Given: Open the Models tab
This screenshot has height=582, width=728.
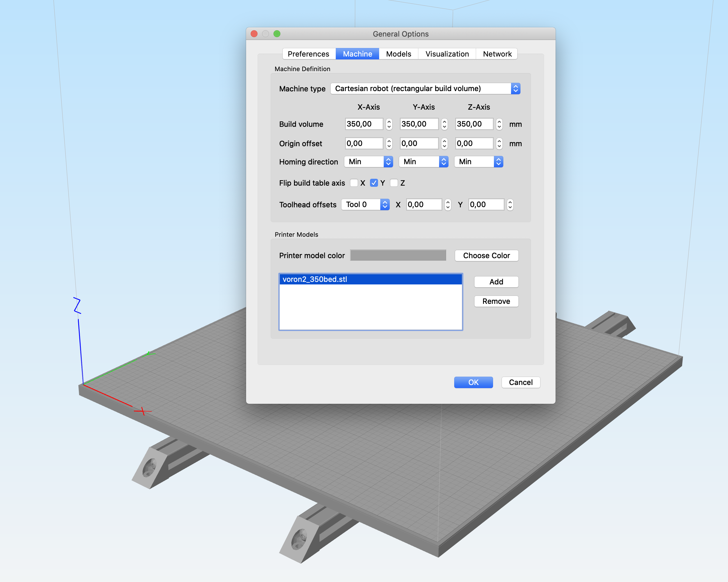Looking at the screenshot, I should pyautogui.click(x=399, y=54).
